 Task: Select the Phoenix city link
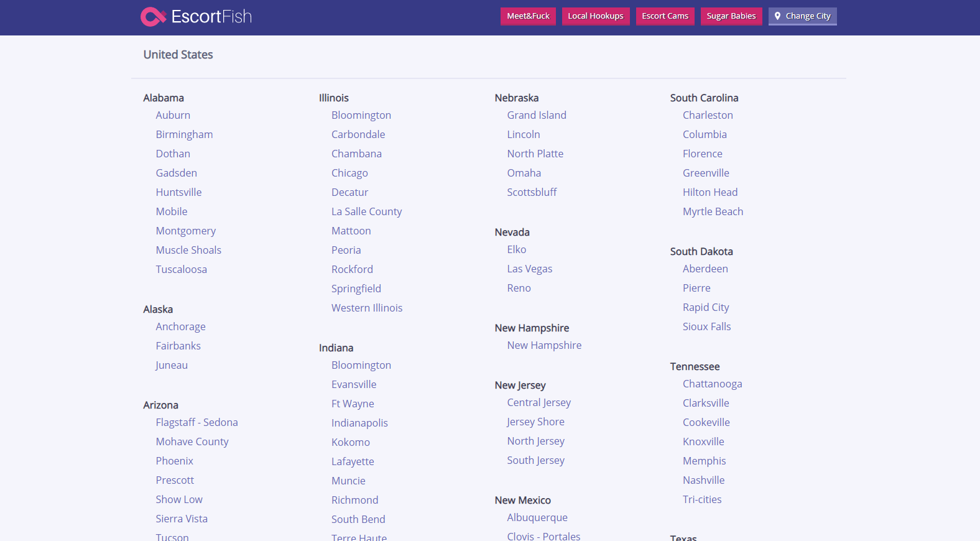click(174, 461)
